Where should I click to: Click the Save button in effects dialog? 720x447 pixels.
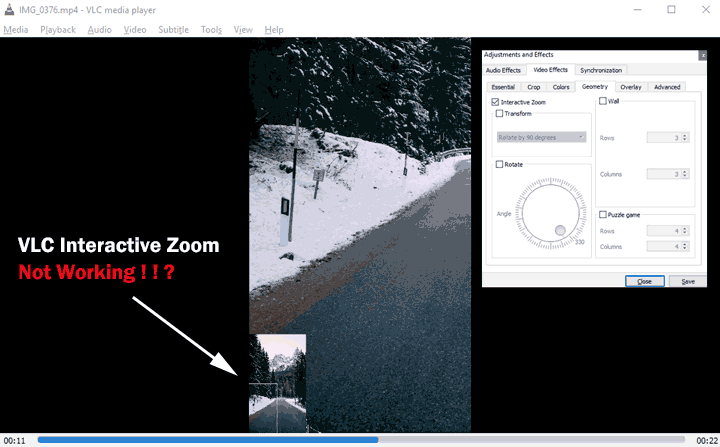point(687,281)
